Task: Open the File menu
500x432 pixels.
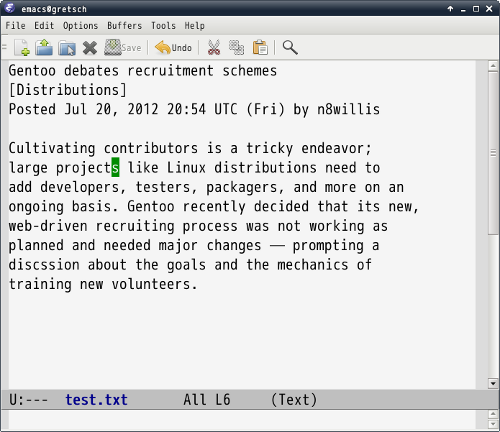Action: coord(15,26)
